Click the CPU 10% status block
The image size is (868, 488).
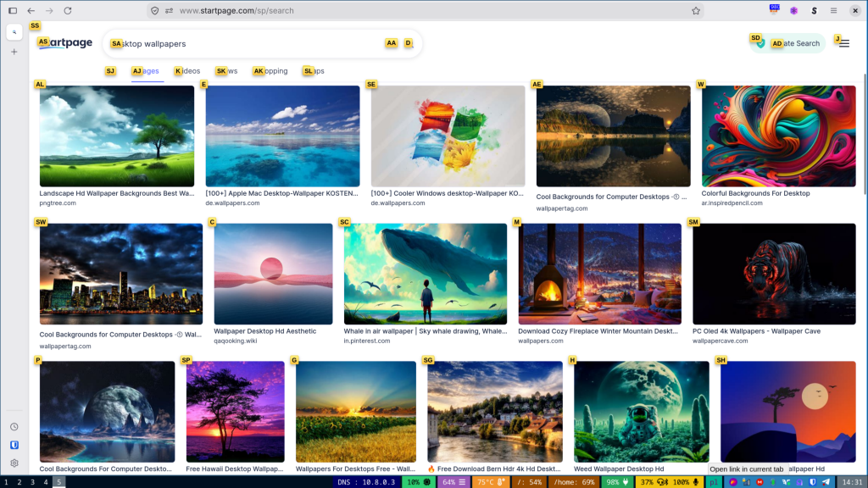coord(418,482)
